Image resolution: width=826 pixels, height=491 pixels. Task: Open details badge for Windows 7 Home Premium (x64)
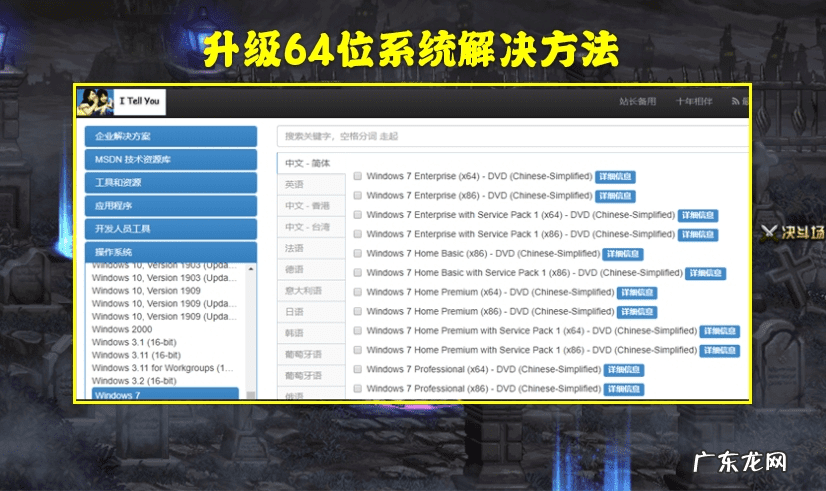(637, 293)
